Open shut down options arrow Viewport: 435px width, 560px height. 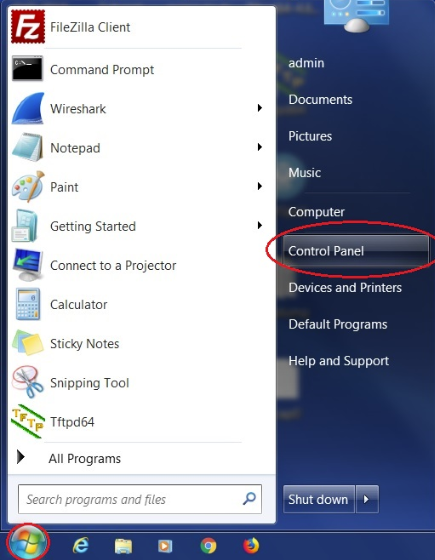[x=366, y=499]
